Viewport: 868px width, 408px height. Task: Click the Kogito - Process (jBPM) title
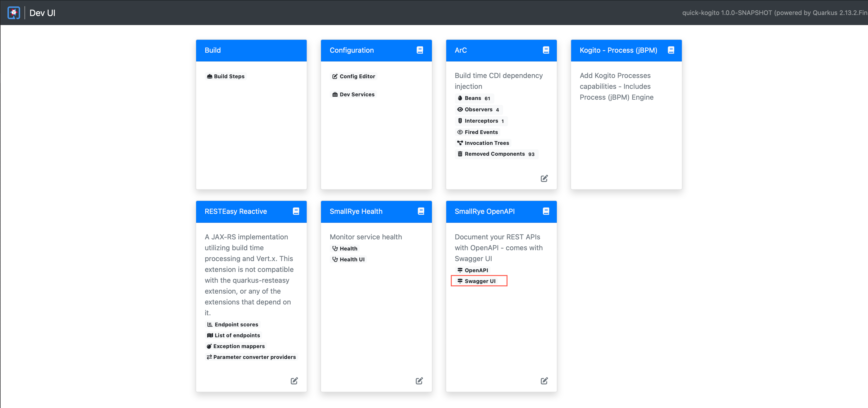click(x=618, y=50)
